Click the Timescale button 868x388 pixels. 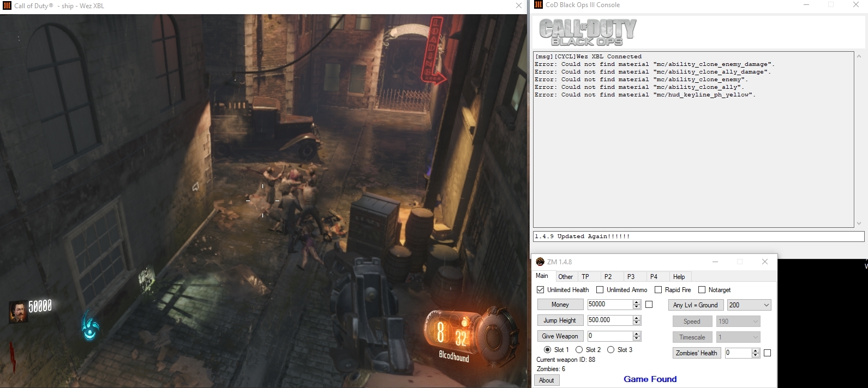(x=692, y=337)
